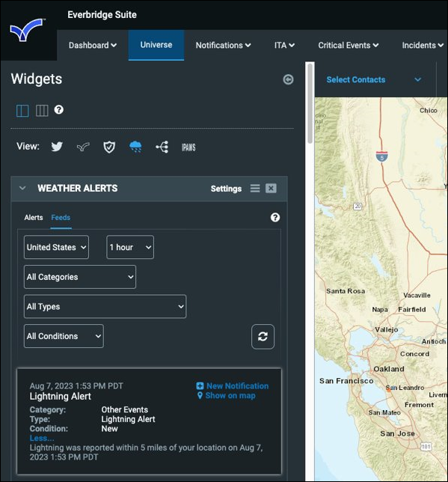Show the branching nodes widget view
This screenshot has width=448, height=482.
click(162, 147)
